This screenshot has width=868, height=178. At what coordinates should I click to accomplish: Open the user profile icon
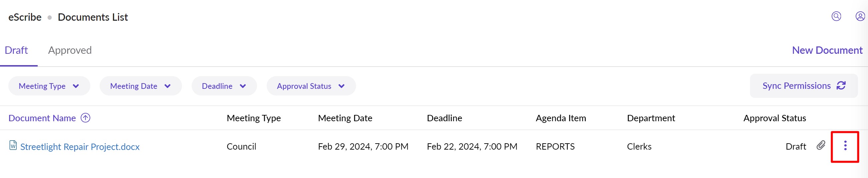pos(860,16)
